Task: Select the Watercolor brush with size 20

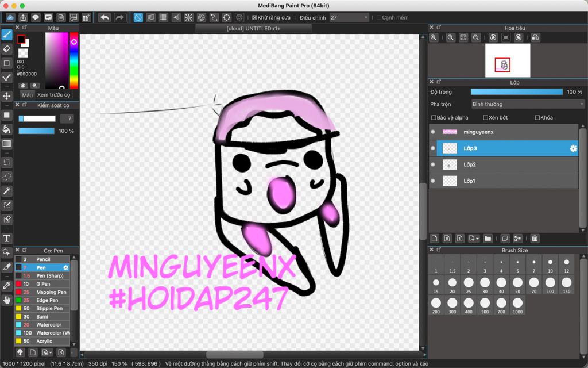Action: click(x=42, y=325)
